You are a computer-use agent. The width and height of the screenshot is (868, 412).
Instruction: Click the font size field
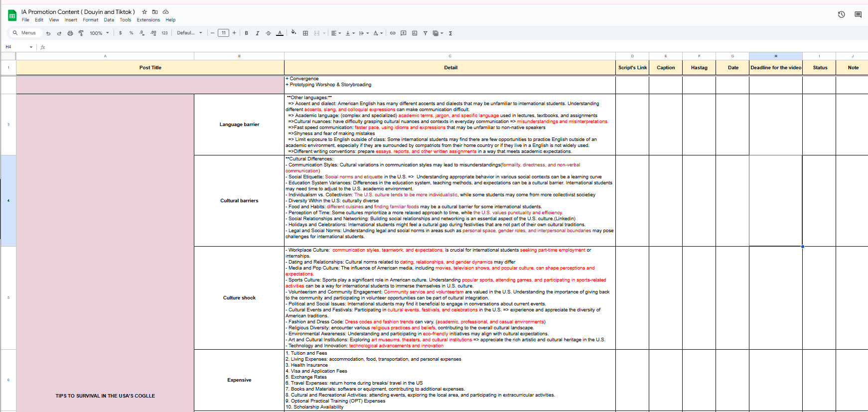click(223, 33)
